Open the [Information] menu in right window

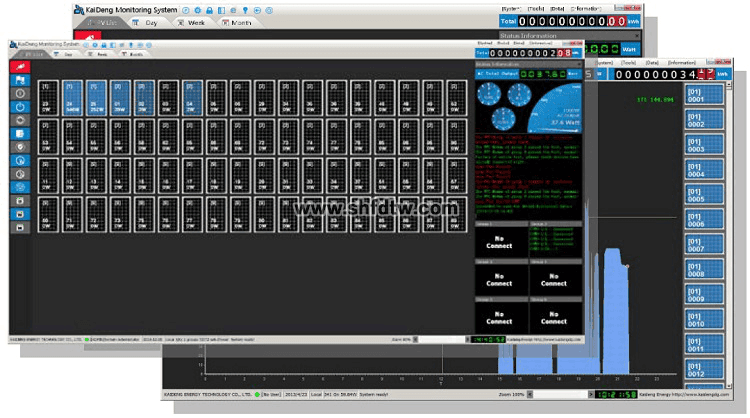680,62
